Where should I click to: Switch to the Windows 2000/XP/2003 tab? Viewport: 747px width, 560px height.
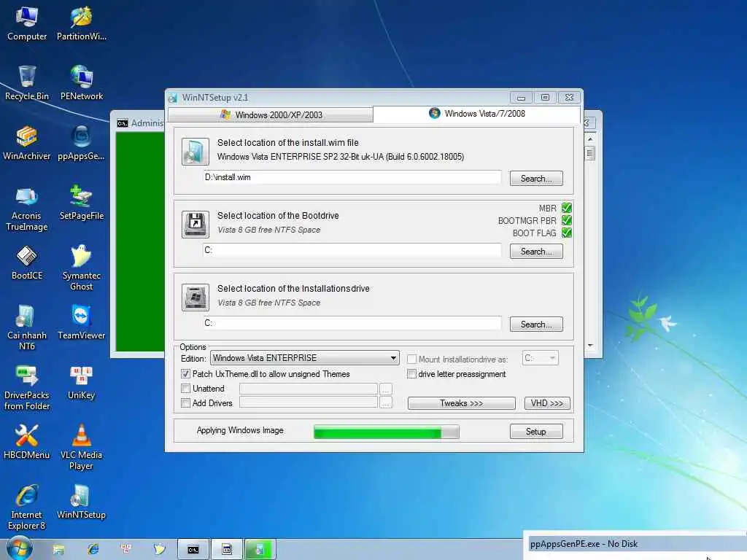pos(271,114)
